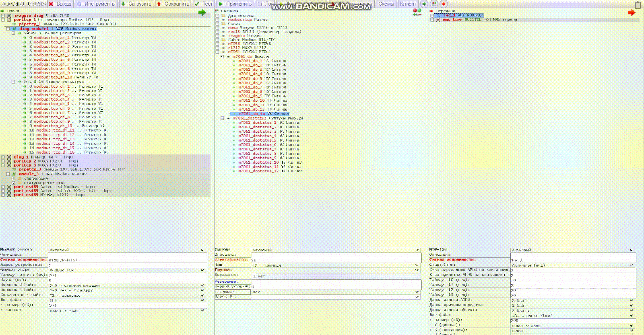Click the X icon of the first port_rs485 row
Image resolution: width=644 pixels, height=335 pixels.
coord(9,187)
